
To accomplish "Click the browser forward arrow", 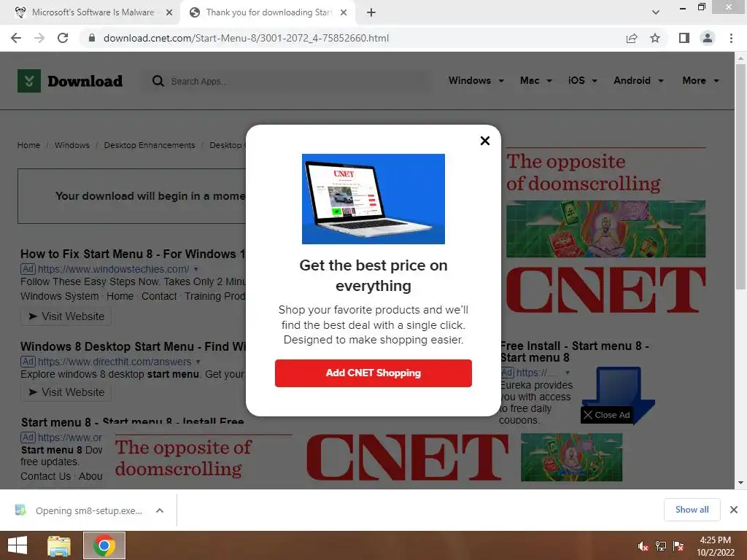I will pyautogui.click(x=39, y=38).
